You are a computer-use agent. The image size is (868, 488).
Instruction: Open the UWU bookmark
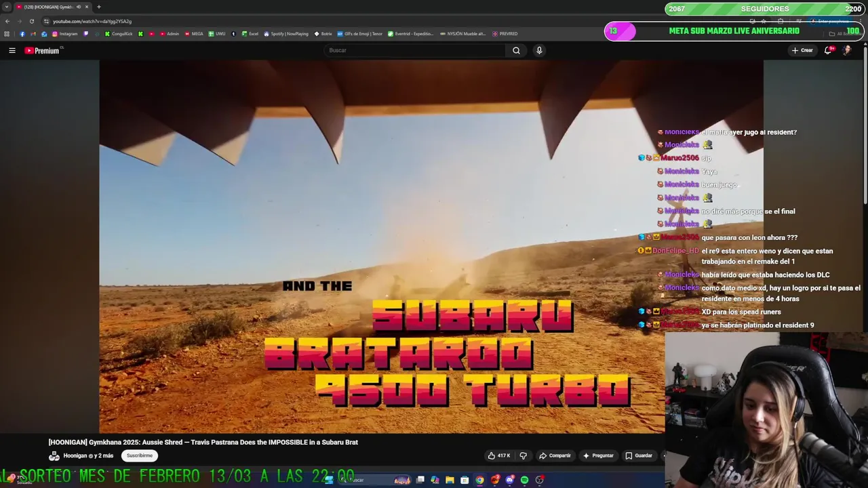click(217, 34)
